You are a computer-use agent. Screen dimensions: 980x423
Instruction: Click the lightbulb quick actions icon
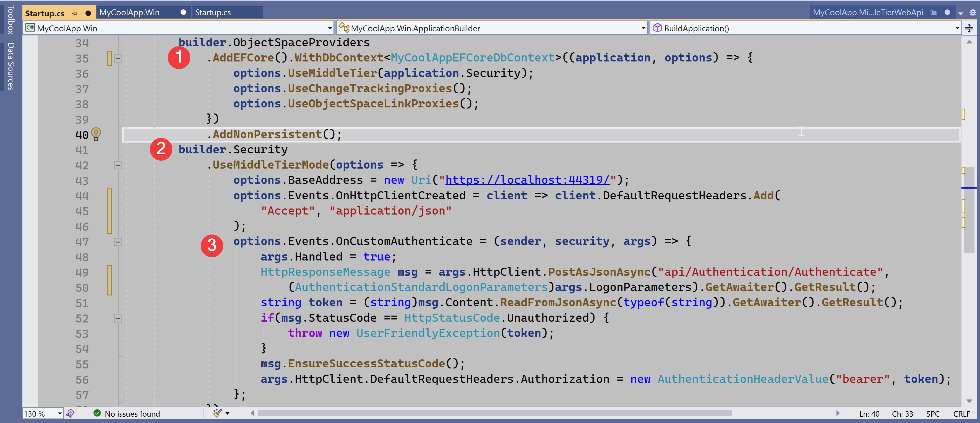[x=96, y=134]
